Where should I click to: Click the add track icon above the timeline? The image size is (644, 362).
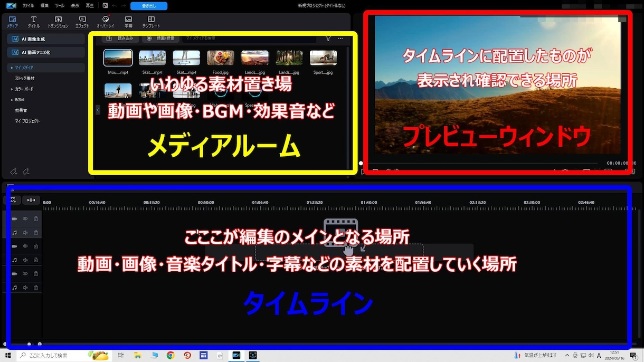pos(13,200)
